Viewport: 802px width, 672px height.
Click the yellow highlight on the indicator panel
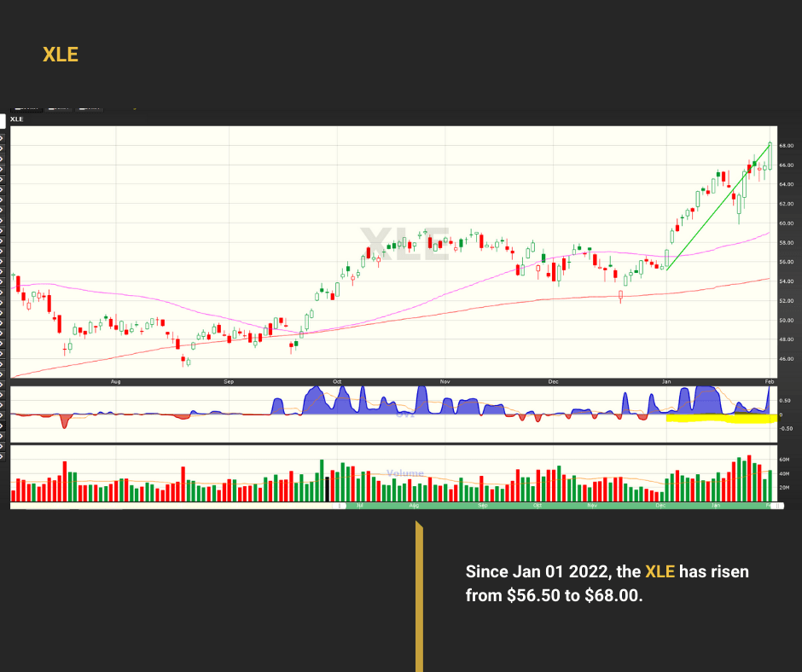pyautogui.click(x=718, y=418)
